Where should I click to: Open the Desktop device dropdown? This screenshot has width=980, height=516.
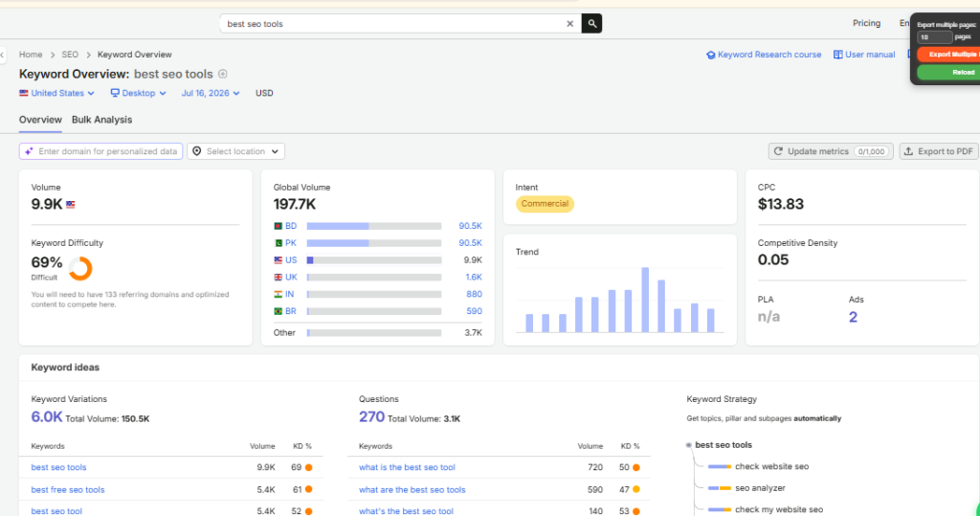click(138, 93)
